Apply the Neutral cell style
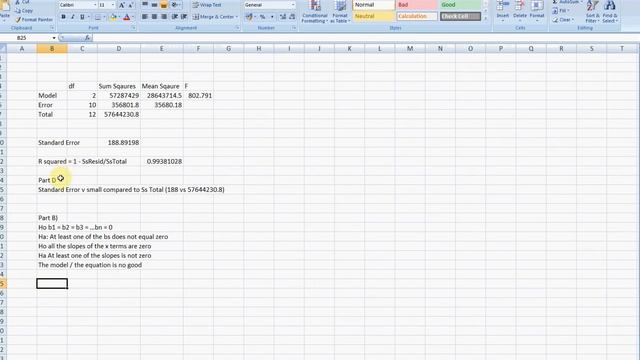 tap(373, 16)
